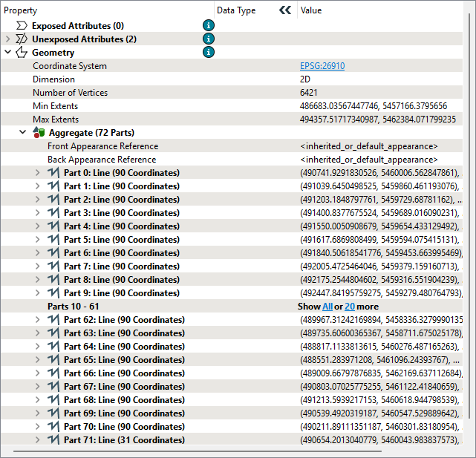Collapse the Geometry section
This screenshot has height=458, width=476.
pos(7,53)
